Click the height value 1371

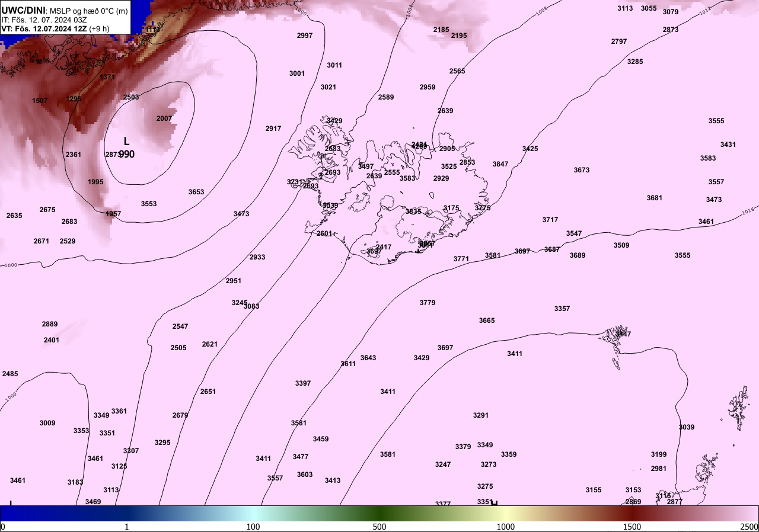coord(108,77)
